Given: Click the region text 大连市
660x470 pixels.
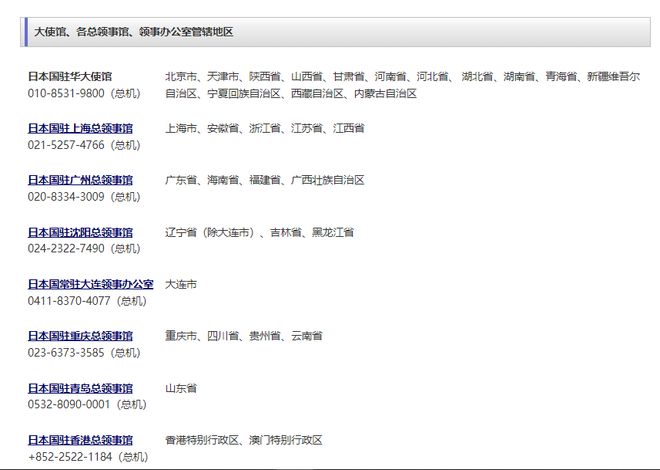Looking at the screenshot, I should [x=181, y=284].
